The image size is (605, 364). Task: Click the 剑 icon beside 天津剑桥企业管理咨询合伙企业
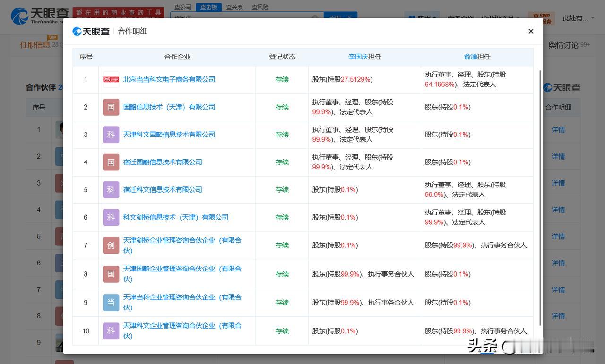[111, 245]
